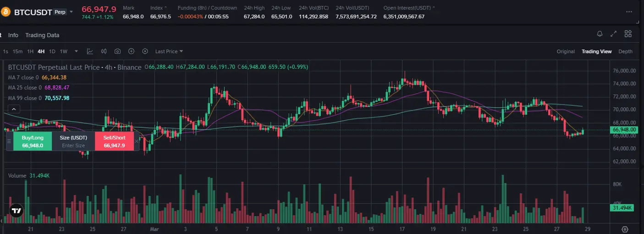The width and height of the screenshot is (644, 234).
Task: Click the TradingView logo on the chart
Action: (17, 211)
